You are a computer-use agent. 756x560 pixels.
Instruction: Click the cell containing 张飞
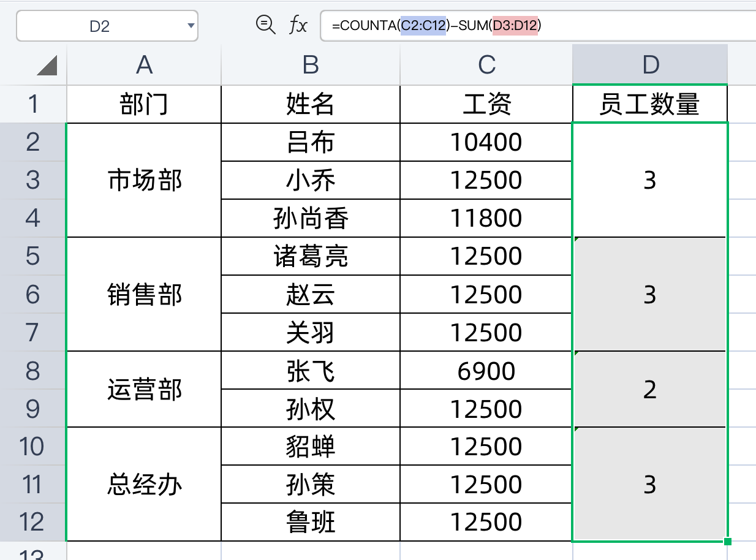click(x=311, y=370)
